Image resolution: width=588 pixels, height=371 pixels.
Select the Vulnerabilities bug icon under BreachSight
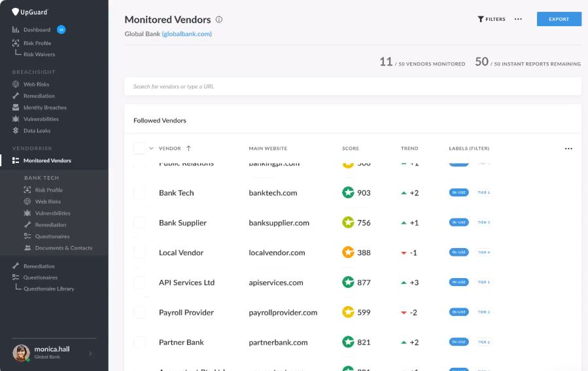coord(16,119)
